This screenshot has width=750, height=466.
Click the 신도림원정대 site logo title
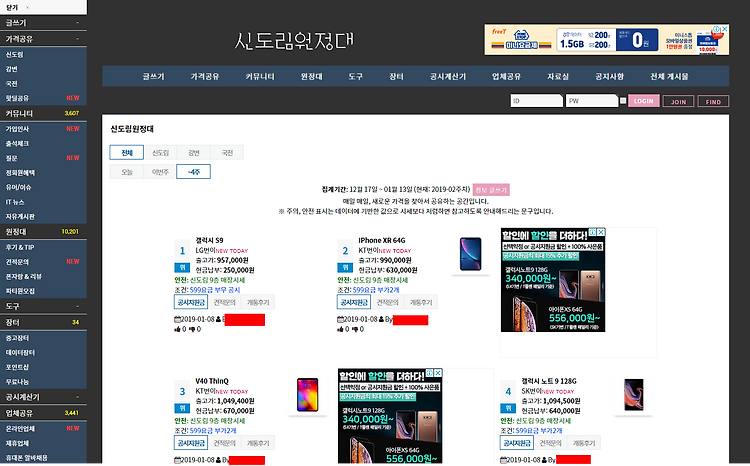coord(294,41)
